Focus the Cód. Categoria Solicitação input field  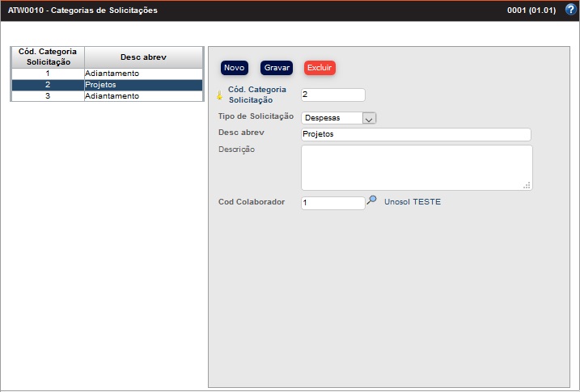[x=332, y=95]
